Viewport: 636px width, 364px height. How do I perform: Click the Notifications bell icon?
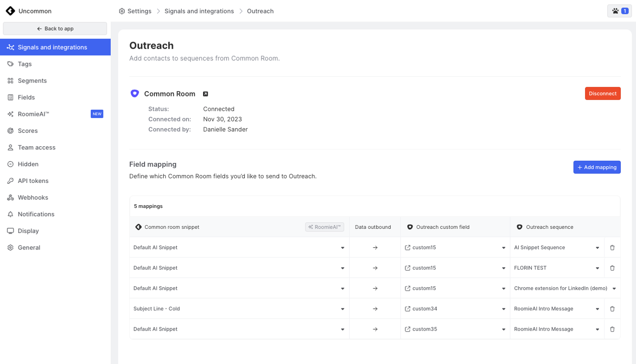(10, 214)
